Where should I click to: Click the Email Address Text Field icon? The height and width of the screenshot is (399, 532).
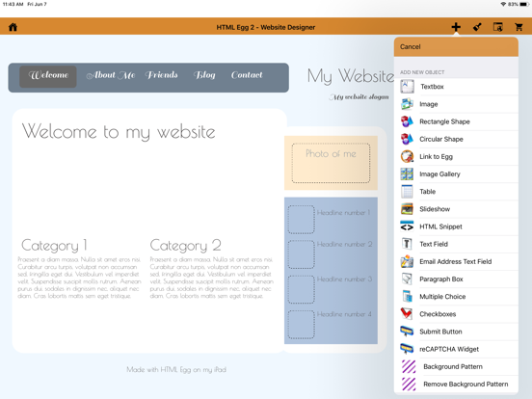[407, 261]
